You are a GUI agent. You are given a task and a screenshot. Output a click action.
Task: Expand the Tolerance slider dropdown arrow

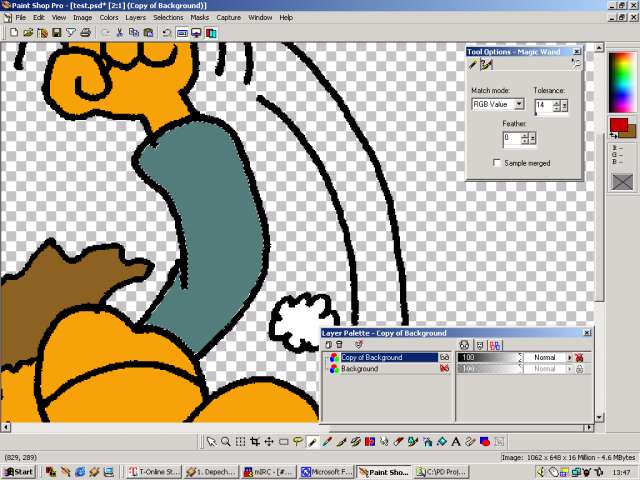click(x=564, y=106)
